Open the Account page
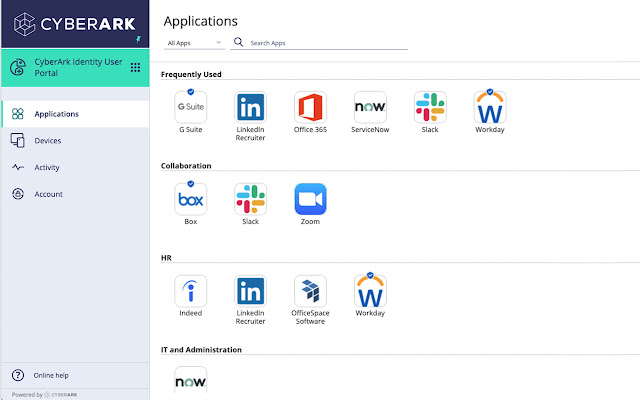 75,194
